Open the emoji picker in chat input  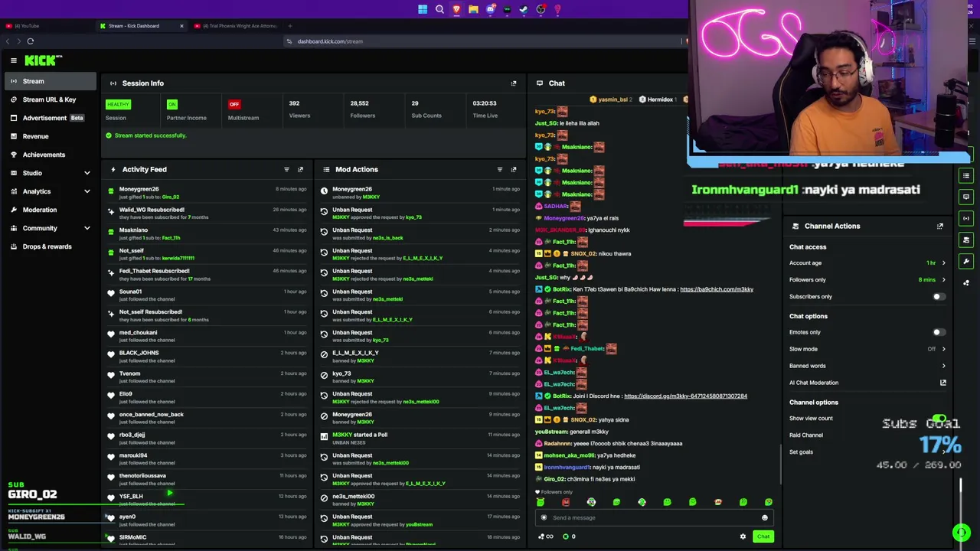(x=764, y=518)
